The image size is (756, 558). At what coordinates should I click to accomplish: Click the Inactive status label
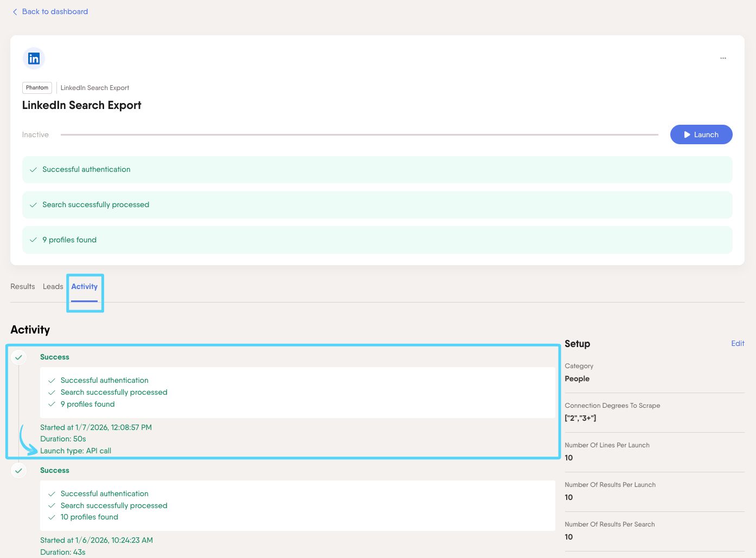pos(35,134)
